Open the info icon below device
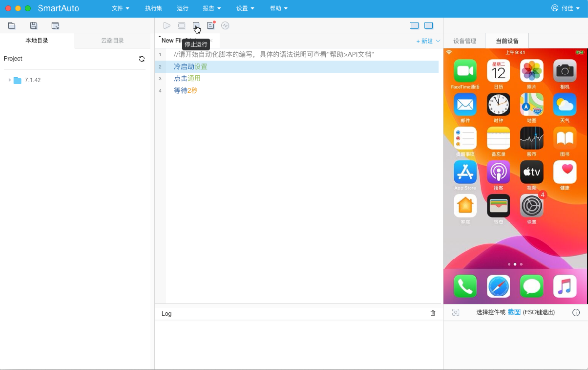This screenshot has height=370, width=588. [576, 312]
